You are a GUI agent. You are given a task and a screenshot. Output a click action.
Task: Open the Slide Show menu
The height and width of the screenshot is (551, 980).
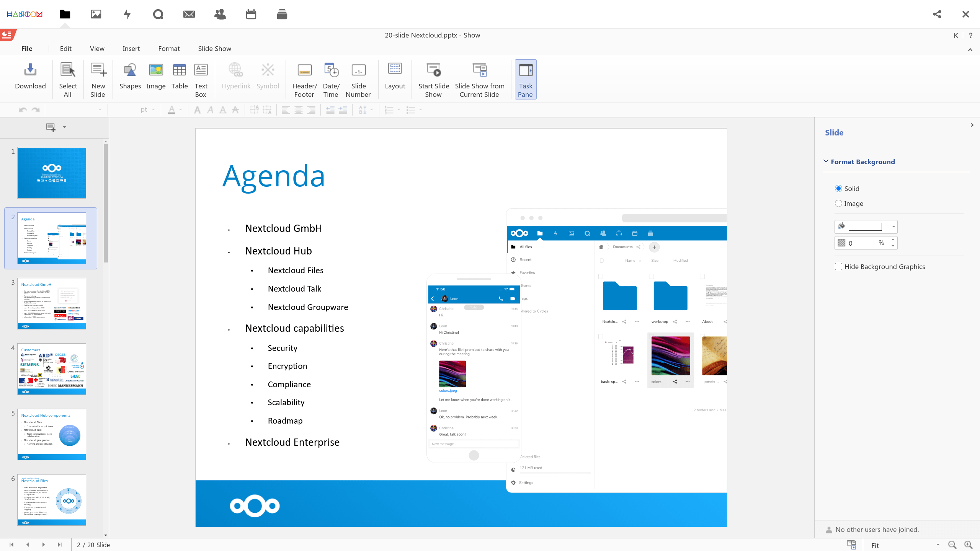214,49
